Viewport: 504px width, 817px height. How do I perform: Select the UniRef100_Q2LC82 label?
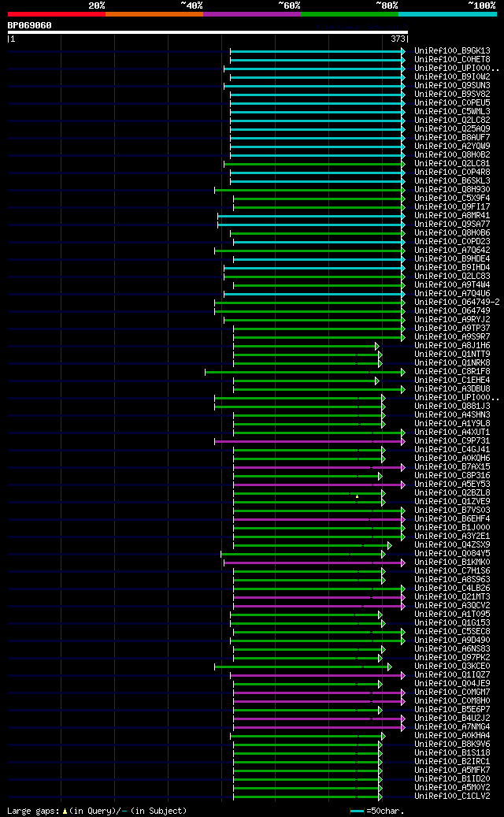[453, 121]
